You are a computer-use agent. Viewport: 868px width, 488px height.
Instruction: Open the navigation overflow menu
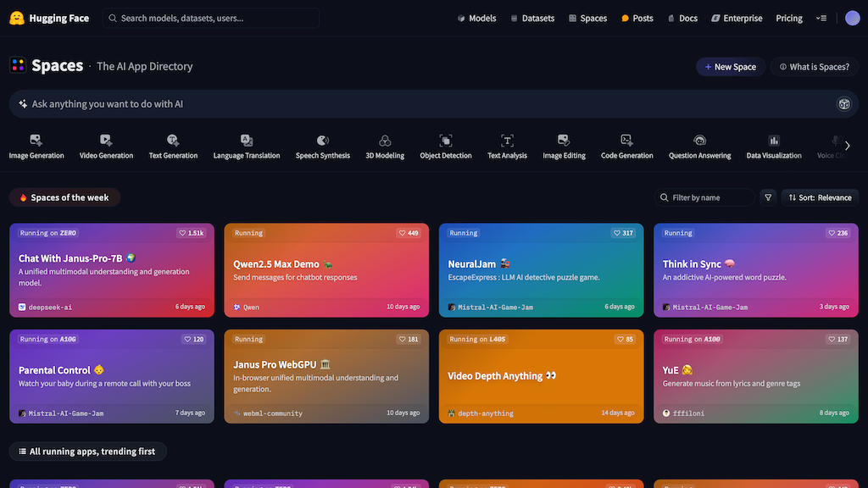pyautogui.click(x=821, y=18)
